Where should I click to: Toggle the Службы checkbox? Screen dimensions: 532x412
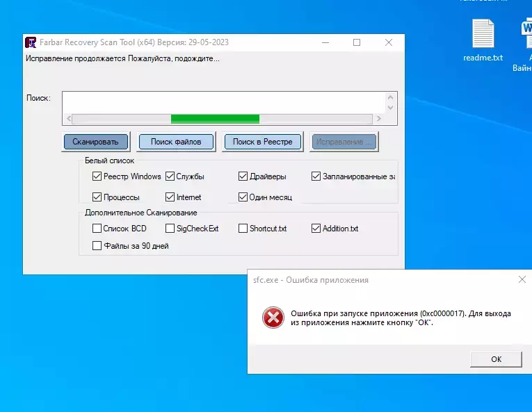[x=170, y=176]
